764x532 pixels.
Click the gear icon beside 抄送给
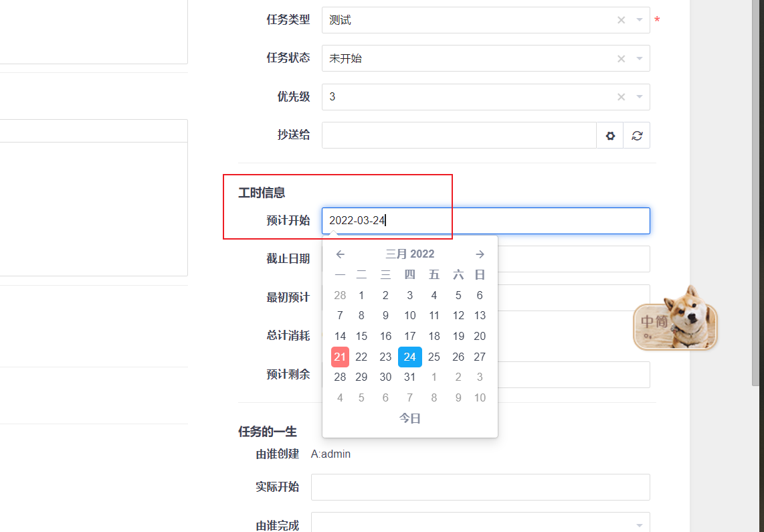pyautogui.click(x=610, y=135)
